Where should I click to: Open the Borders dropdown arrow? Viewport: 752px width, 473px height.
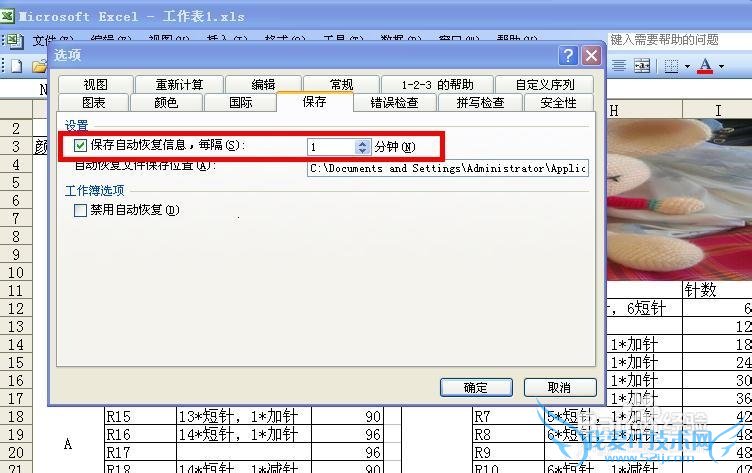[687, 66]
